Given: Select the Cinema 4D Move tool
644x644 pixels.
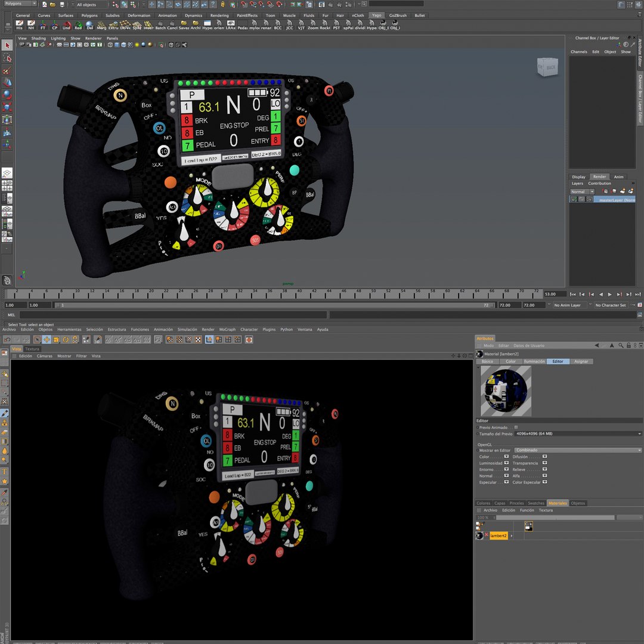Looking at the screenshot, I should 47,340.
